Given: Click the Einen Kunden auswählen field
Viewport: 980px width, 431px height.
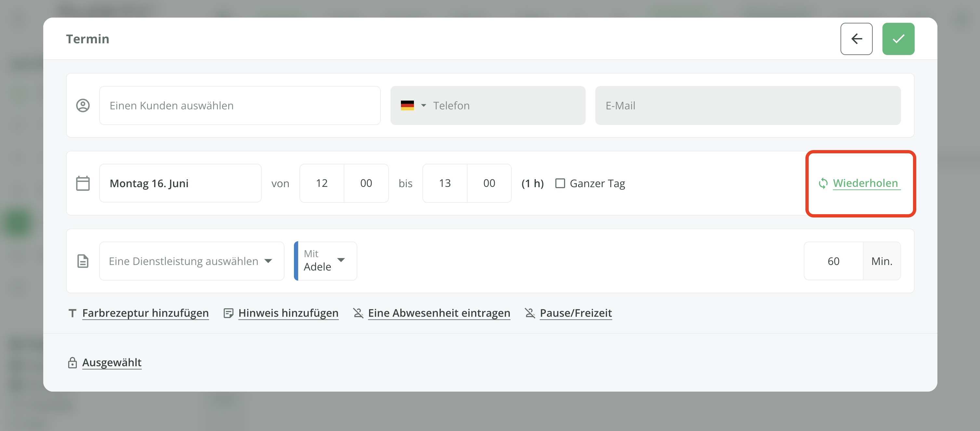Looking at the screenshot, I should click(x=240, y=105).
